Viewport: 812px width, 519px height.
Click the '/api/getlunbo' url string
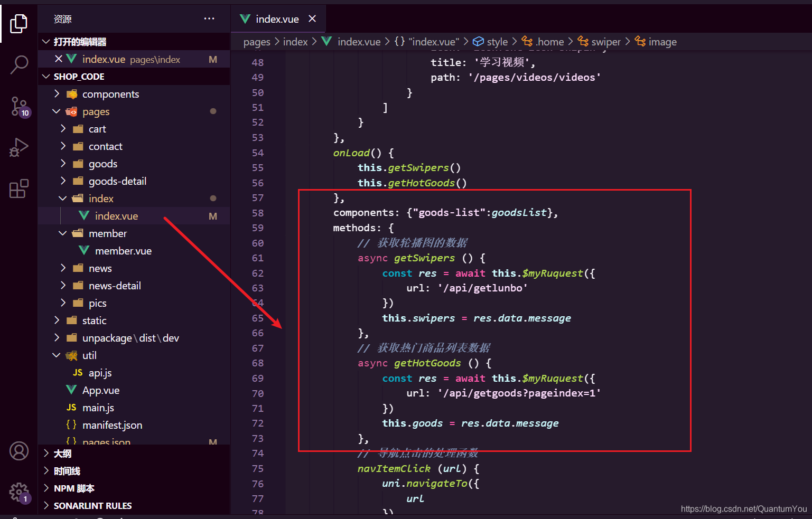483,288
